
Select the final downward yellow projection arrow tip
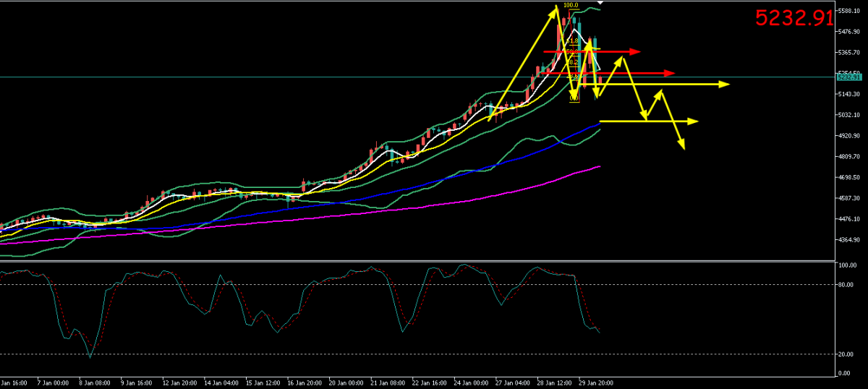pyautogui.click(x=682, y=148)
